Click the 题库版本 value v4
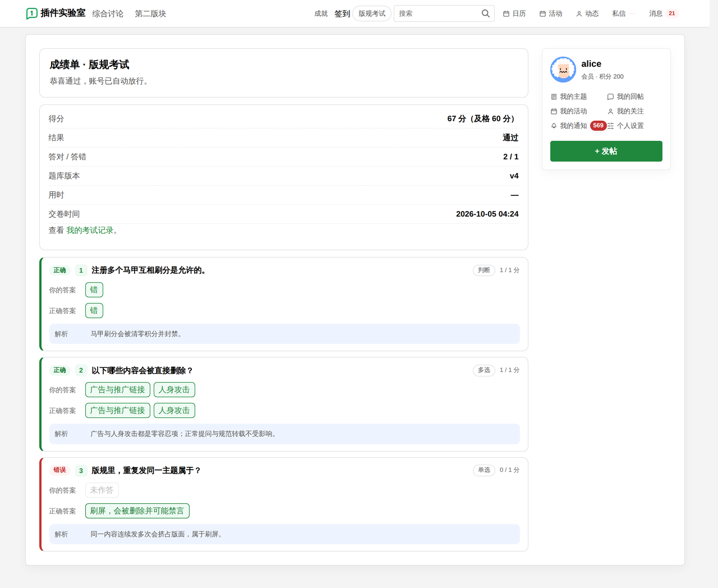 514,176
